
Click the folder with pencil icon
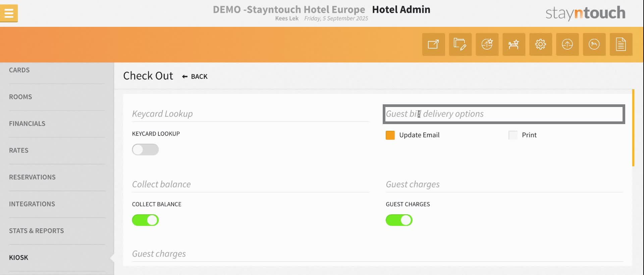pos(460,44)
